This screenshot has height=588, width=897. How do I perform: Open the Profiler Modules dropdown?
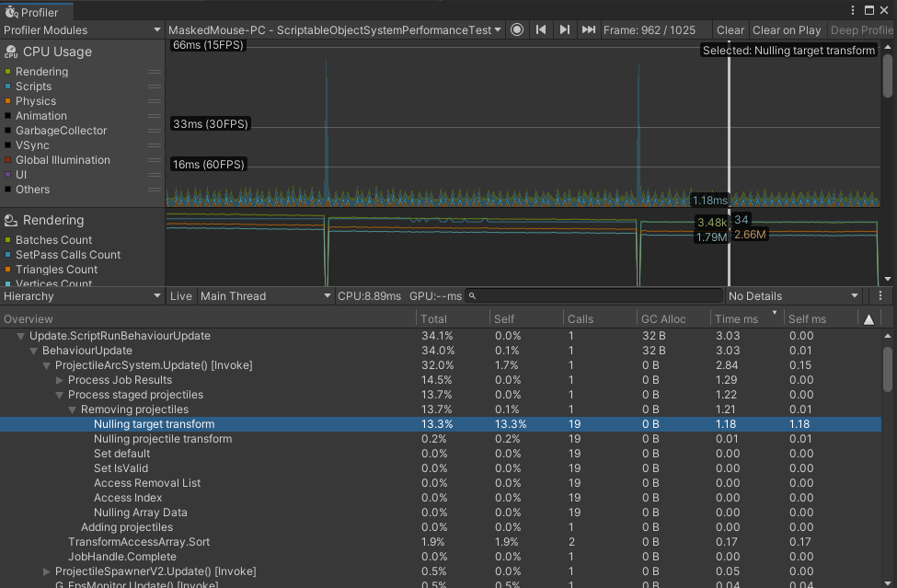point(83,30)
